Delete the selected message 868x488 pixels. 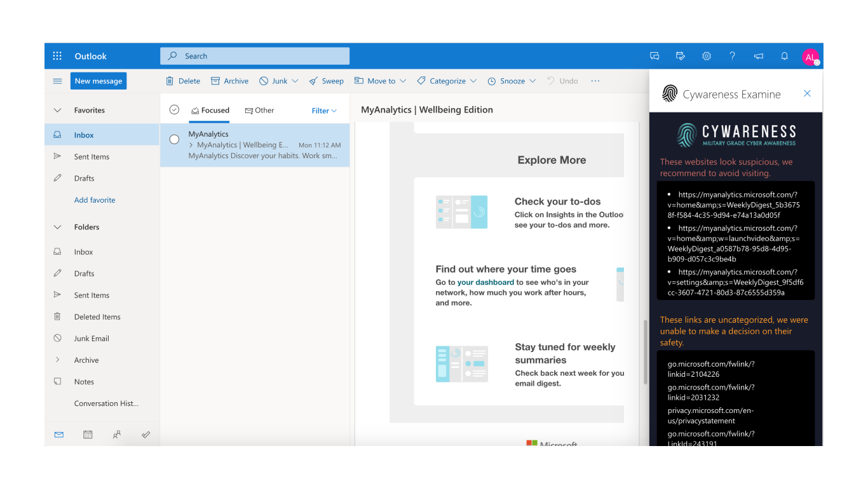coord(183,81)
